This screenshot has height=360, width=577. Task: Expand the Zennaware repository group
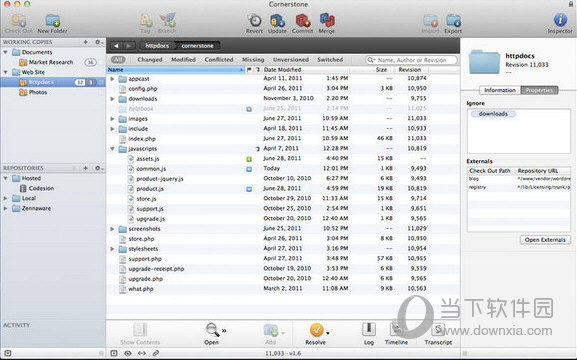(6, 208)
